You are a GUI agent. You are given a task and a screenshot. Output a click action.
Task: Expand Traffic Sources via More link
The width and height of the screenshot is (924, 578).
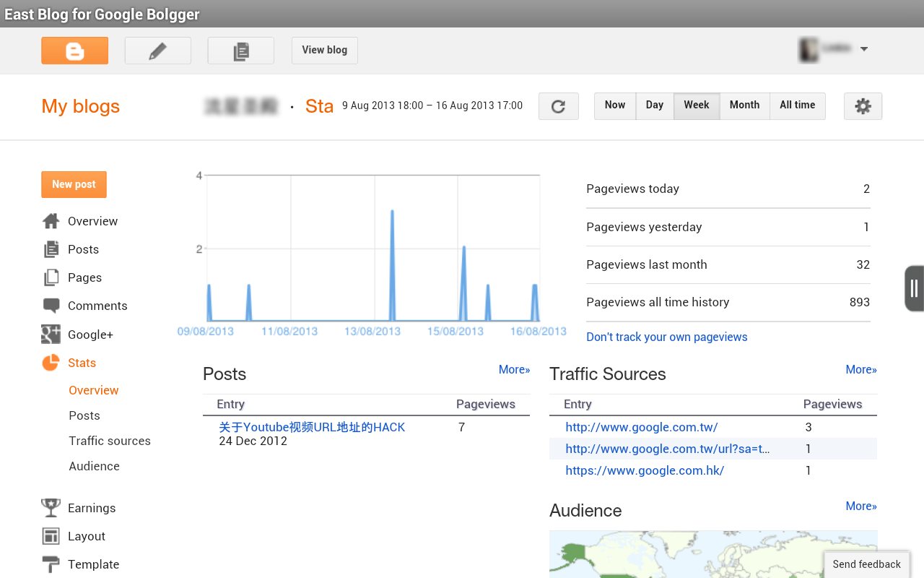tap(860, 369)
